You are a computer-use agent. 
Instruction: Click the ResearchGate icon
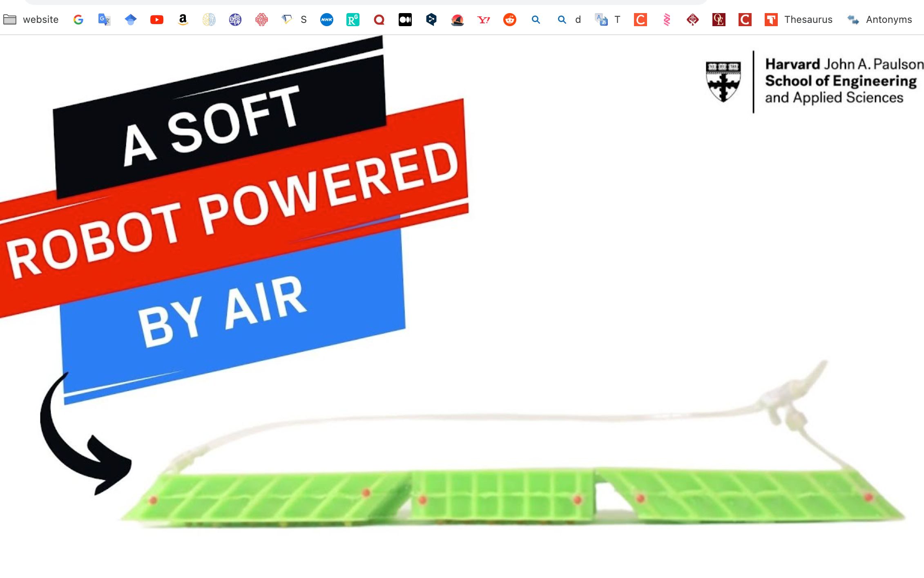pyautogui.click(x=353, y=19)
